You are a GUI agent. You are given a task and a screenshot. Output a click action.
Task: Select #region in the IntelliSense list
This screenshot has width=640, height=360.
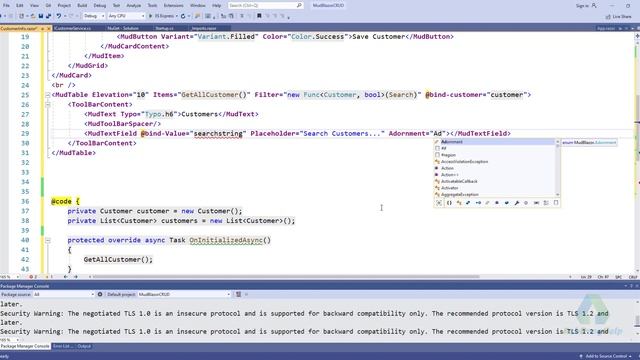(495, 155)
